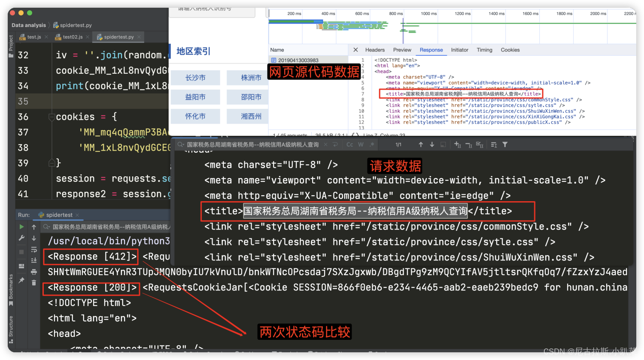The image size is (644, 360).
Task: Pin the Run tool window
Action: pyautogui.click(x=21, y=279)
